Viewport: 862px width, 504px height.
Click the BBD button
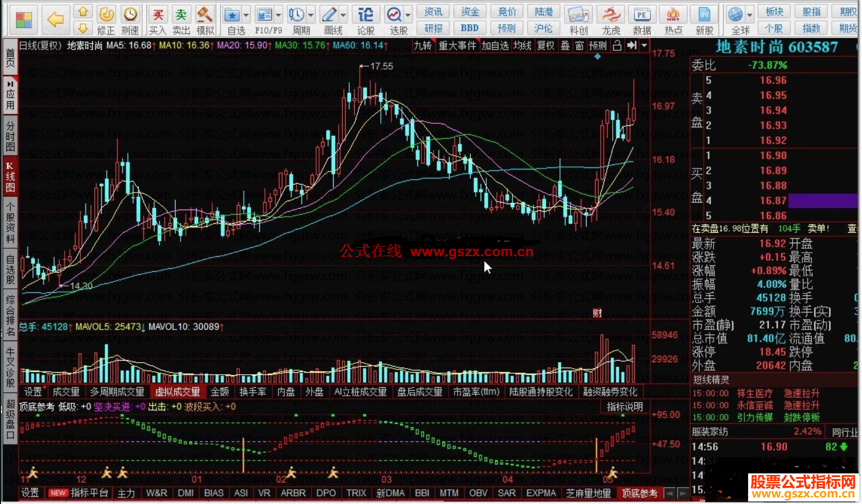pos(470,28)
